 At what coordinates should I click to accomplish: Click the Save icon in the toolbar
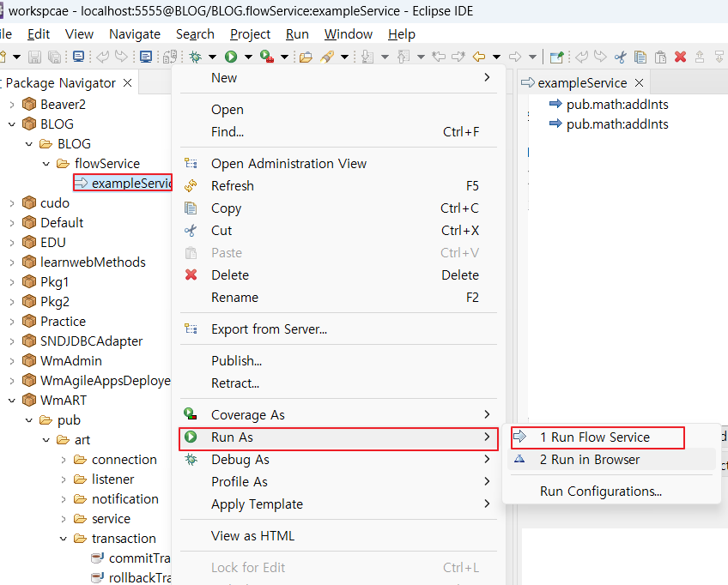point(34,57)
